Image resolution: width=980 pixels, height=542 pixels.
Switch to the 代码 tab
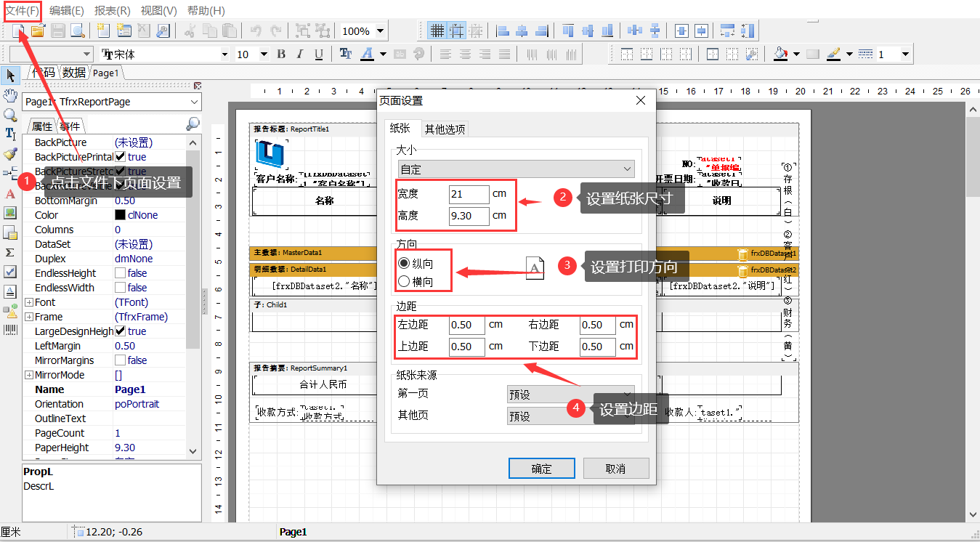click(43, 72)
